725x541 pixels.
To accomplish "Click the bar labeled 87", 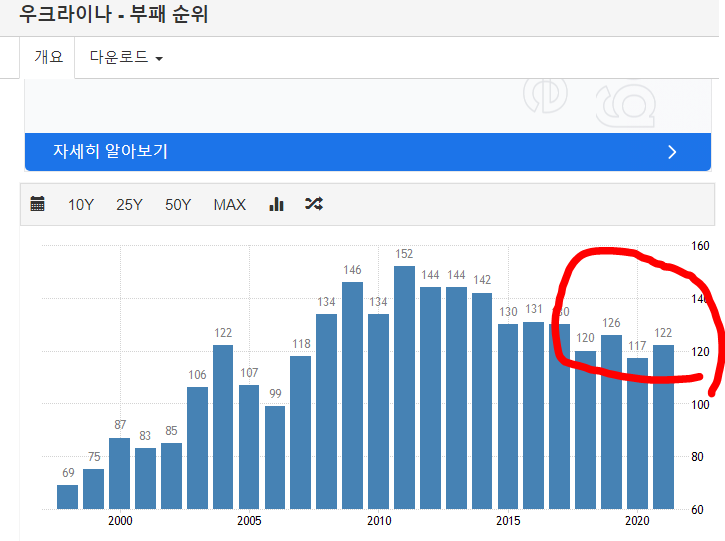I will [x=119, y=473].
